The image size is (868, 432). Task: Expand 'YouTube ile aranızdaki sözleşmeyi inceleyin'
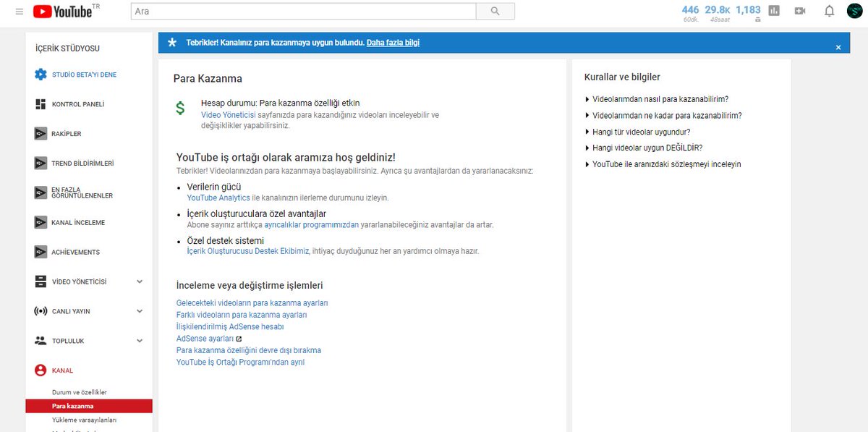(663, 164)
